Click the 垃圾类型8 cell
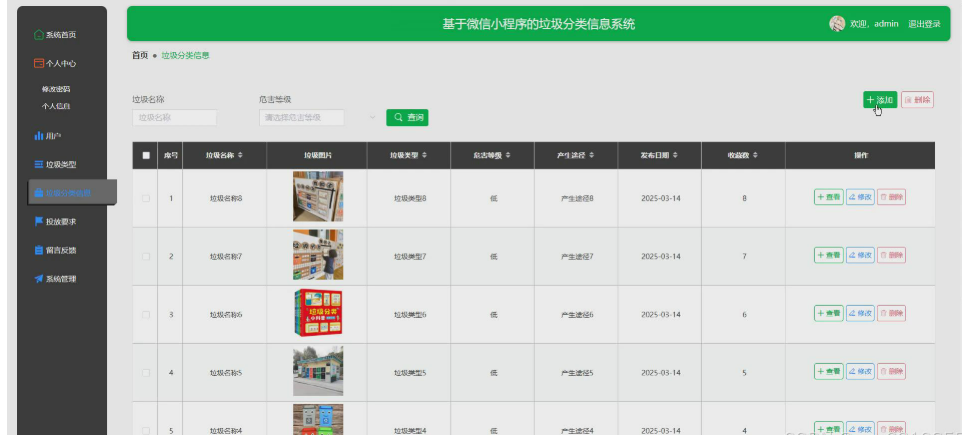This screenshot has width=962, height=435. point(410,199)
